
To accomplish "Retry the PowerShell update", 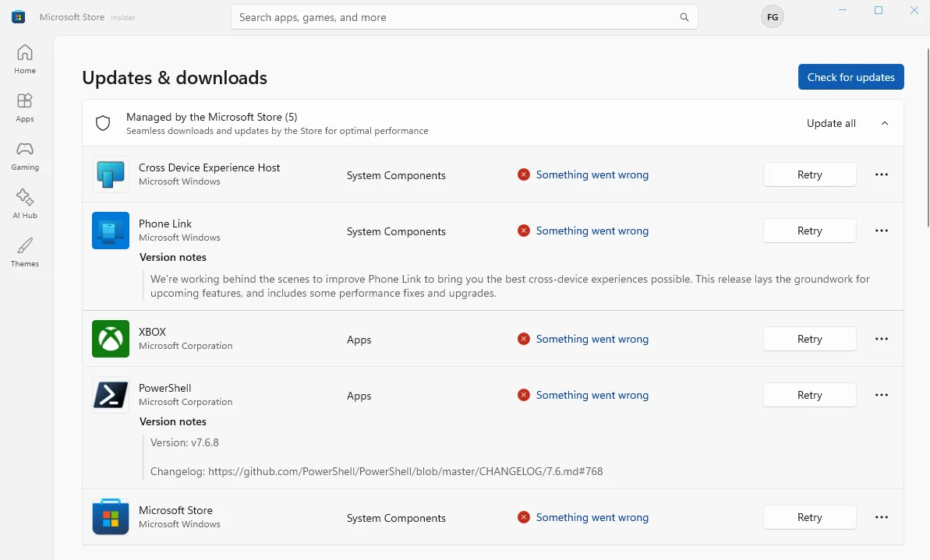I will (x=810, y=395).
